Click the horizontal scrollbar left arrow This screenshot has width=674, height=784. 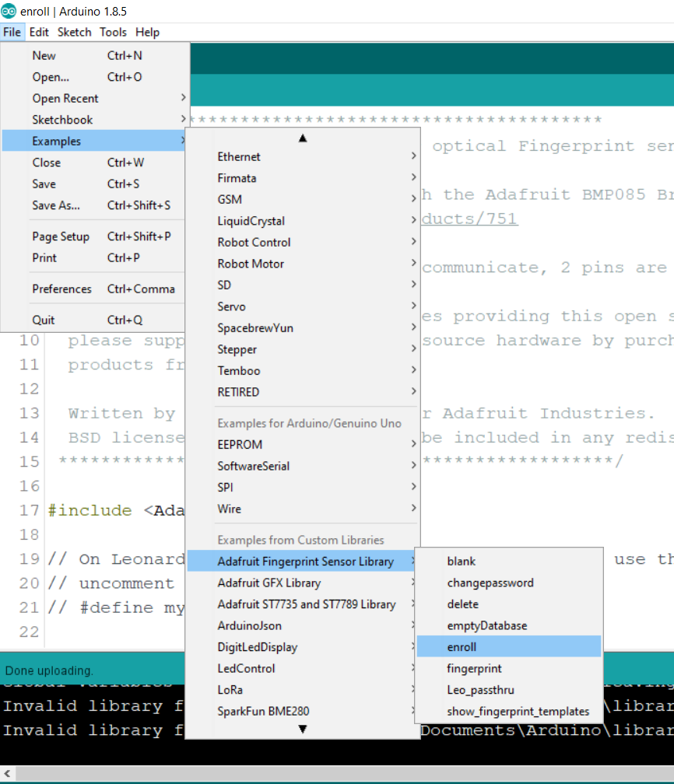coord(8,773)
